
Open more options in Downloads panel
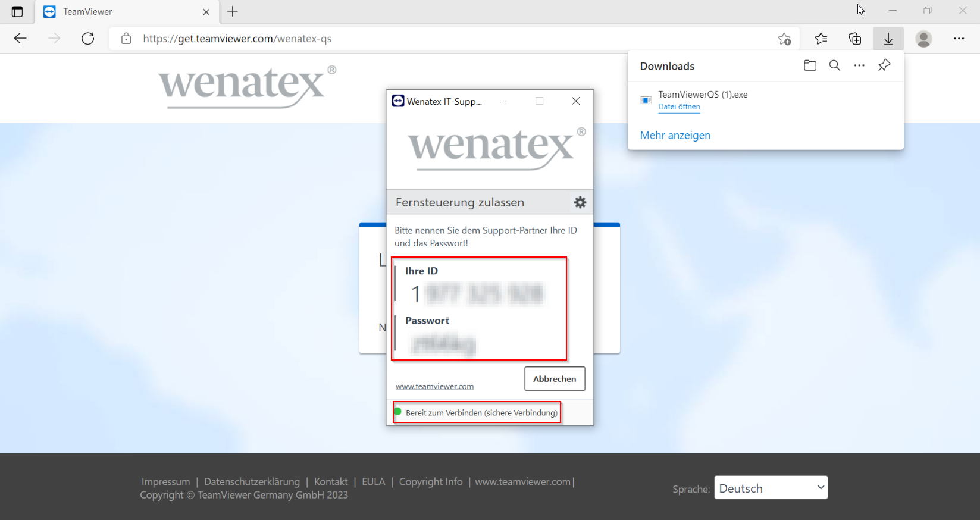tap(859, 65)
